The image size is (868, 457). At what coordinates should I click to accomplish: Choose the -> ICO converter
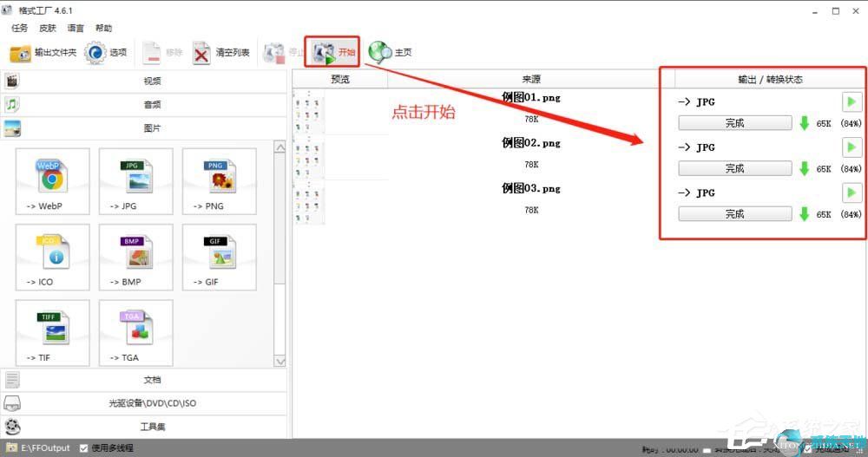53,258
